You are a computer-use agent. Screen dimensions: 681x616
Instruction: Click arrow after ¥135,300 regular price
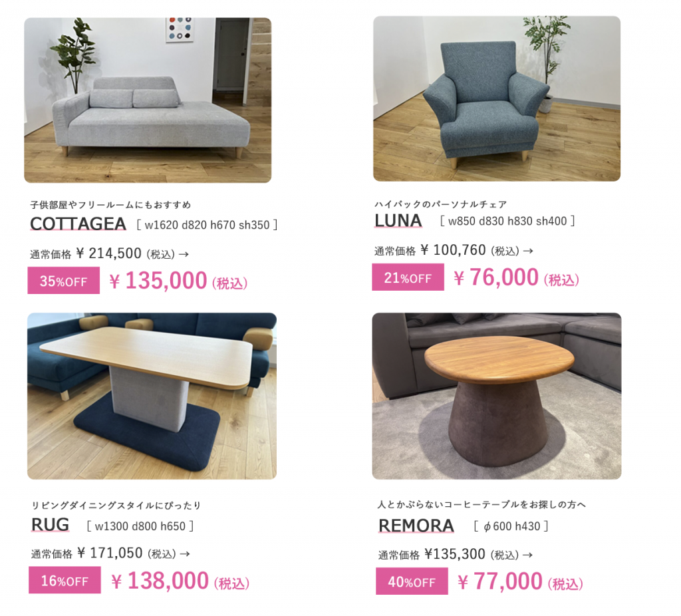(x=527, y=555)
